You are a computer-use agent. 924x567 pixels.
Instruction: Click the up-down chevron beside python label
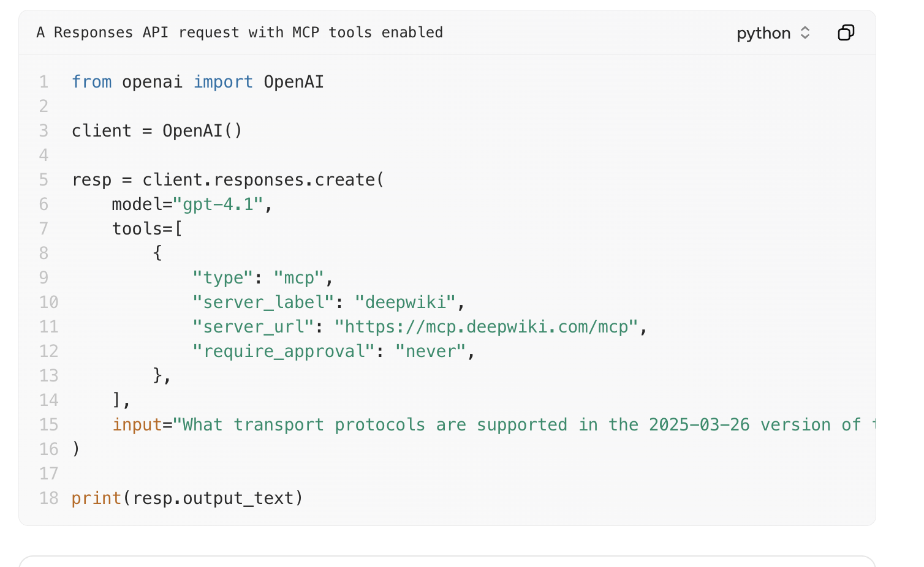805,33
